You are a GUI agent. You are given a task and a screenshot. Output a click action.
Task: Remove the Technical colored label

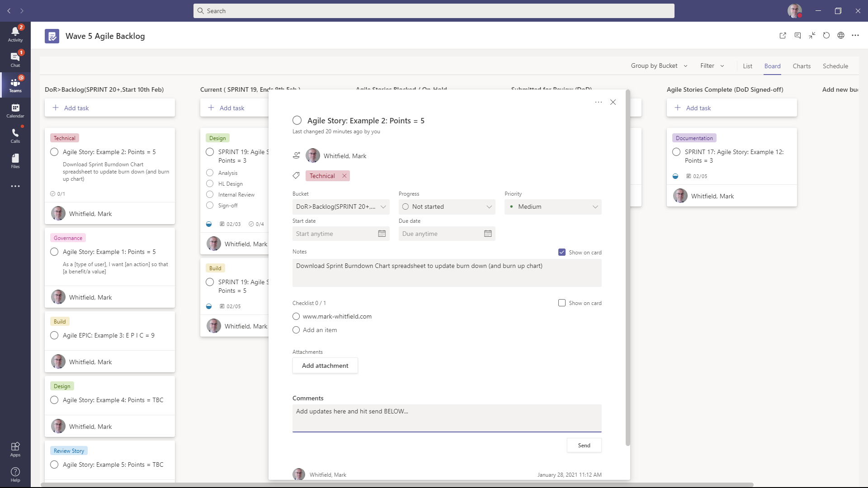pyautogui.click(x=344, y=176)
